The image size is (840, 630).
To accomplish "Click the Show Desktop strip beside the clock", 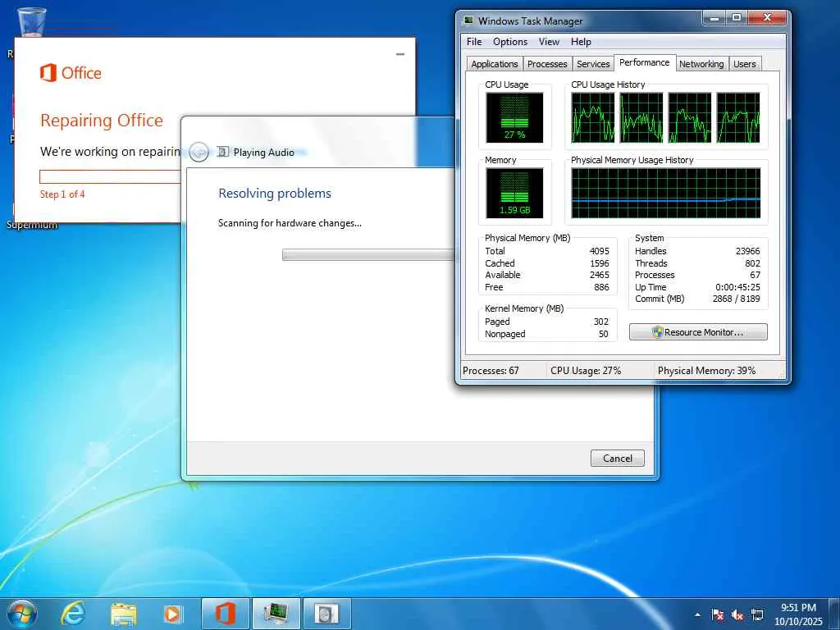I will click(834, 614).
